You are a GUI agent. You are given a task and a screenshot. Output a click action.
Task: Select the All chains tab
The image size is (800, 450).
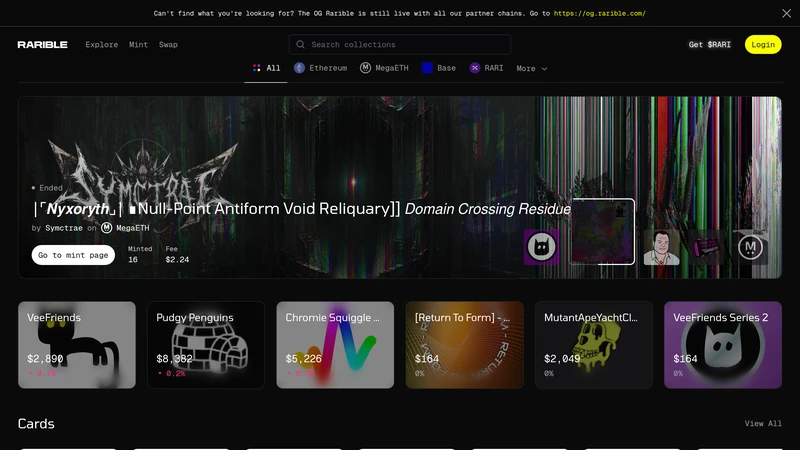[x=266, y=68]
